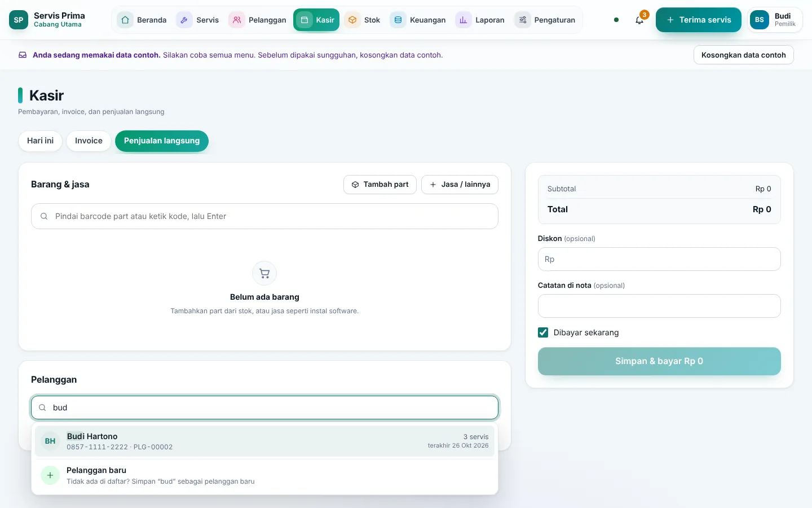
Task: Open Pengaturan settings
Action: pyautogui.click(x=546, y=20)
